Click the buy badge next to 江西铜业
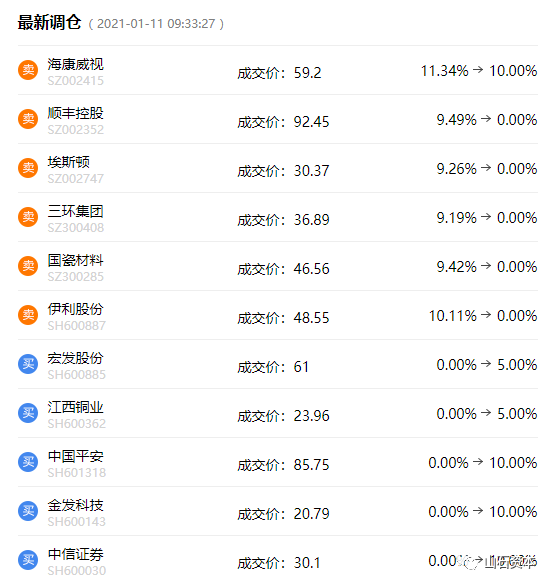 pos(28,413)
